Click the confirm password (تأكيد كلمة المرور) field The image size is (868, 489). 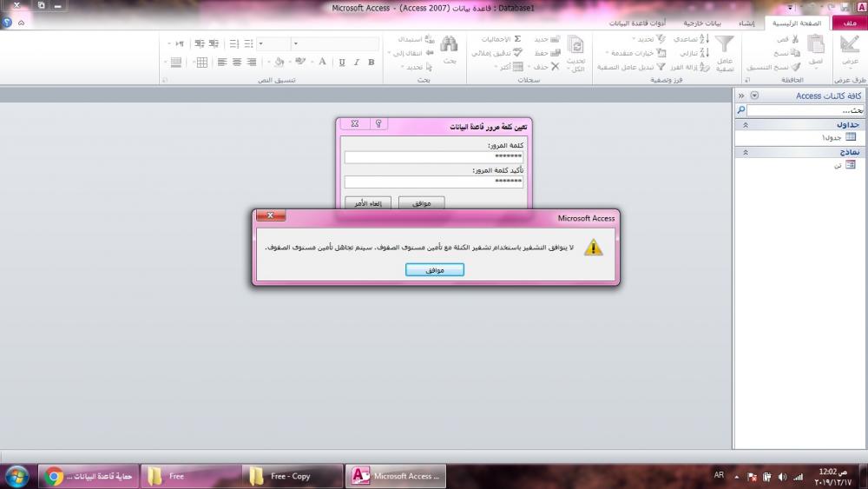[433, 182]
